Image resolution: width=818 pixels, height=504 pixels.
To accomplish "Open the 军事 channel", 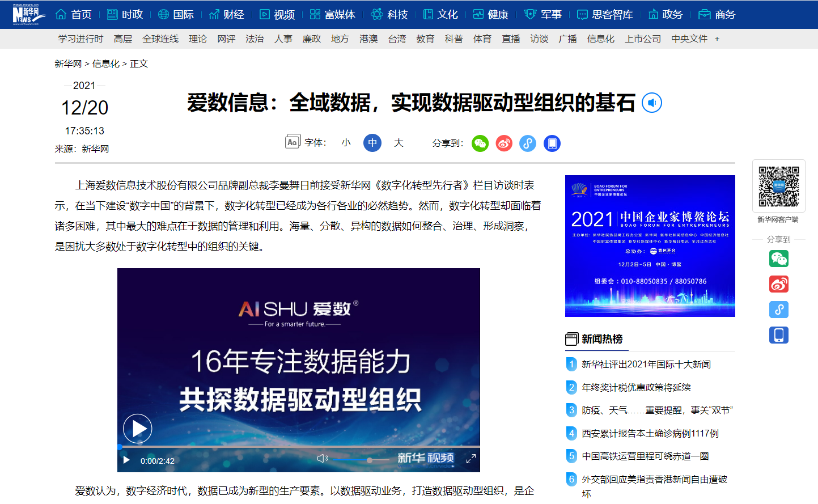I will [543, 14].
